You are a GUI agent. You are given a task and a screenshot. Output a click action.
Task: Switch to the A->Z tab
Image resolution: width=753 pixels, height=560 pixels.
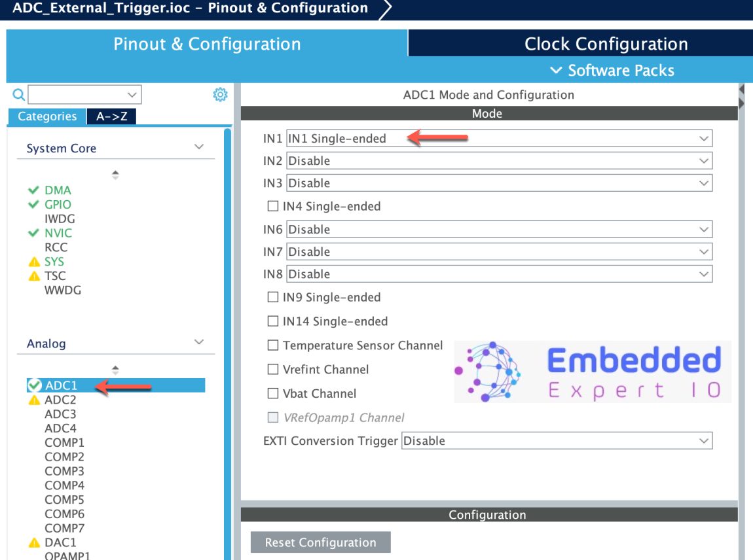(x=111, y=116)
